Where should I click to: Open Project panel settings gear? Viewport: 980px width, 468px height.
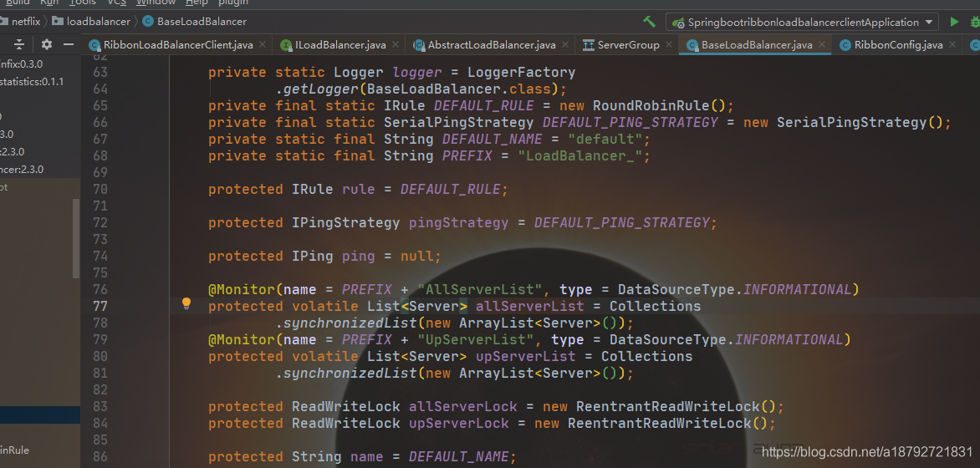pyautogui.click(x=47, y=44)
